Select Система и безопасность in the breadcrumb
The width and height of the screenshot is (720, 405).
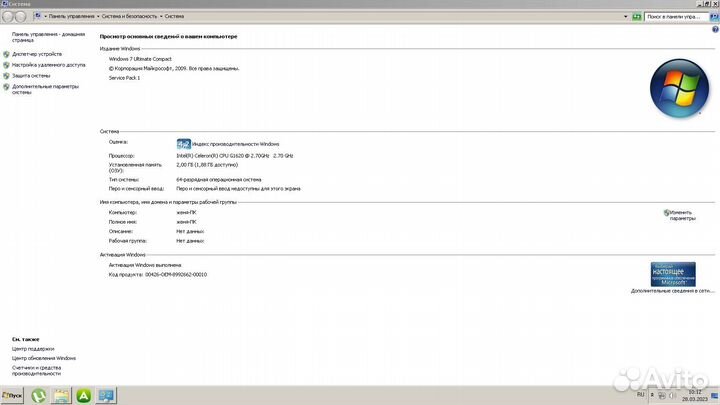click(129, 16)
